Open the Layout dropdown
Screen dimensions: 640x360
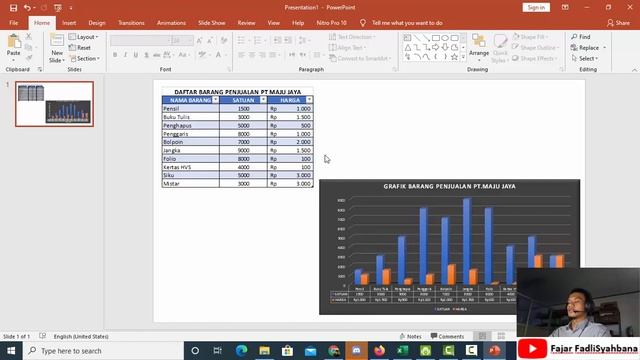click(x=84, y=37)
